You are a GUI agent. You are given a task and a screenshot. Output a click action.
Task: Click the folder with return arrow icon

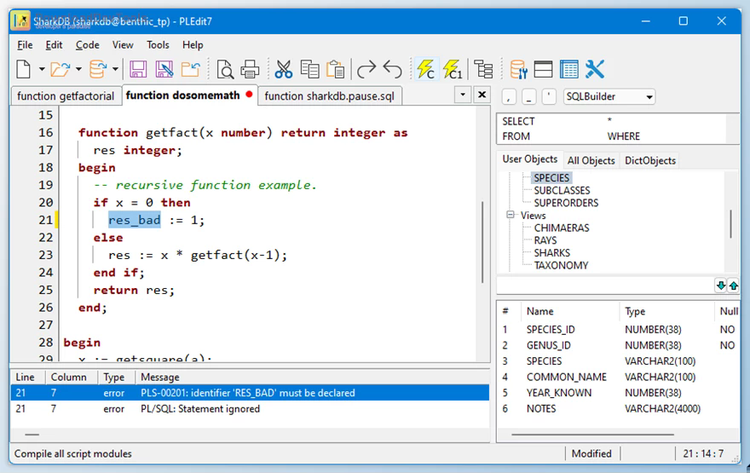pos(190,69)
